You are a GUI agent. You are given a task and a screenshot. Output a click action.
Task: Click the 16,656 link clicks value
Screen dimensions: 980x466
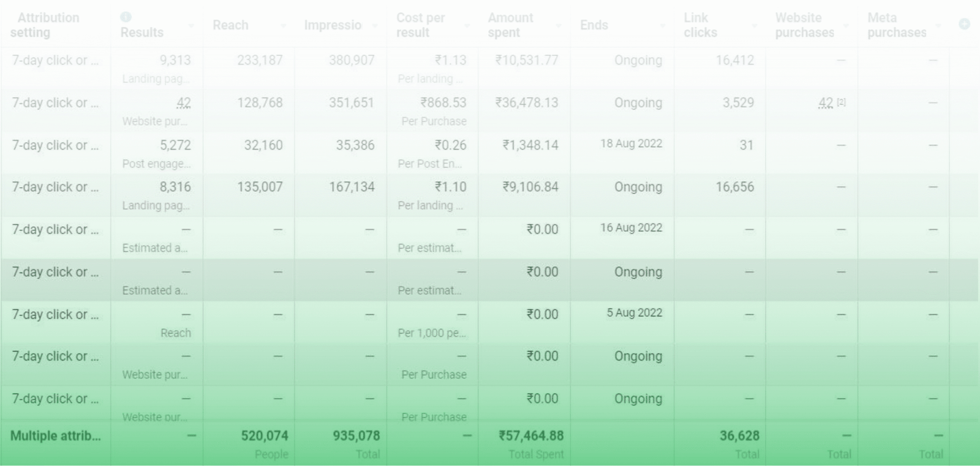pyautogui.click(x=735, y=187)
